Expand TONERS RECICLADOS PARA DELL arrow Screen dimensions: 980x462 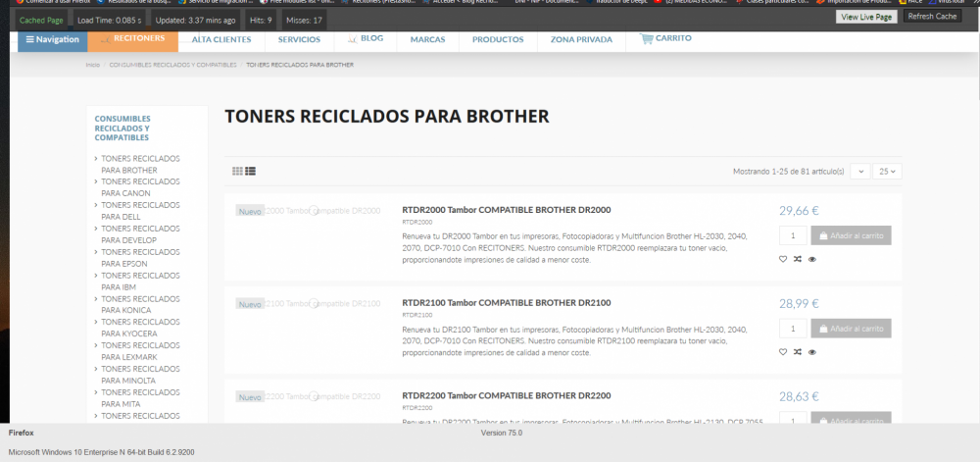click(96, 205)
